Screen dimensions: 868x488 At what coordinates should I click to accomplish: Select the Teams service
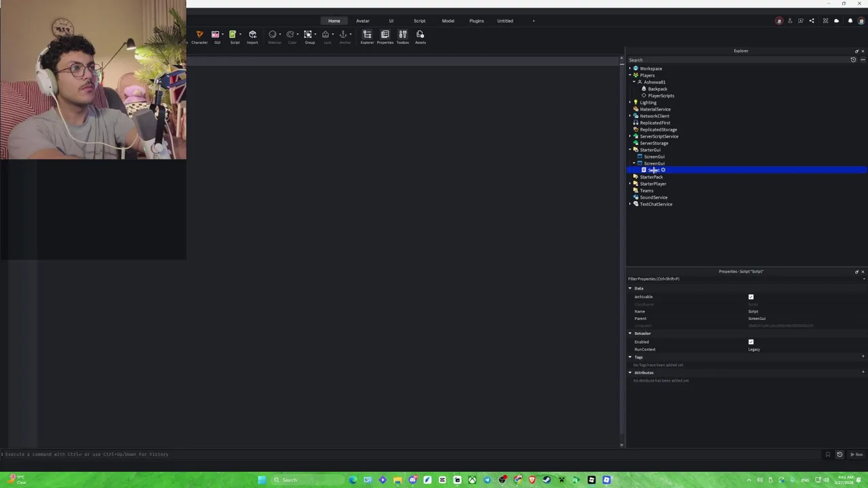(x=646, y=190)
